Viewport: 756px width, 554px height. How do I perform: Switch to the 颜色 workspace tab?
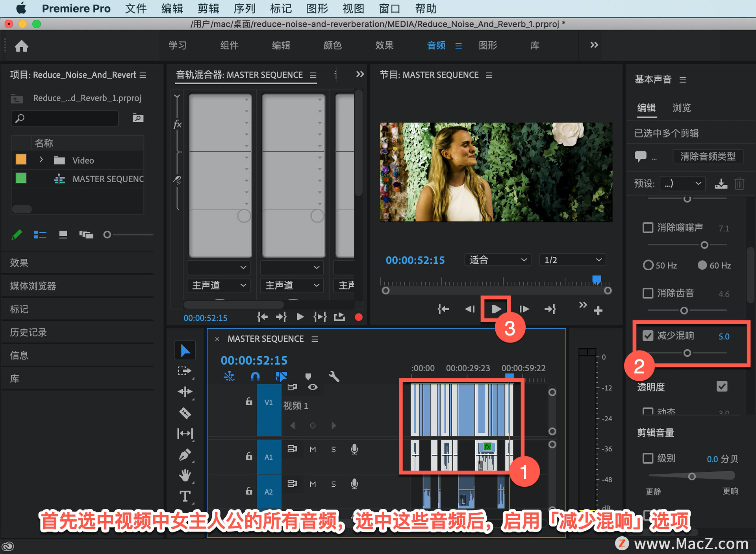(333, 45)
